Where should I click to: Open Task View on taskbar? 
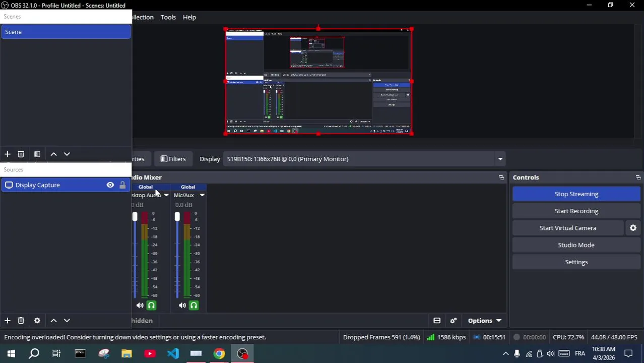tap(56, 354)
